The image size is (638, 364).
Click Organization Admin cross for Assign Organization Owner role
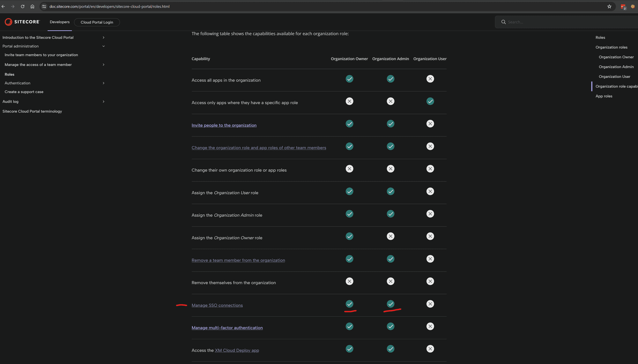tap(390, 236)
